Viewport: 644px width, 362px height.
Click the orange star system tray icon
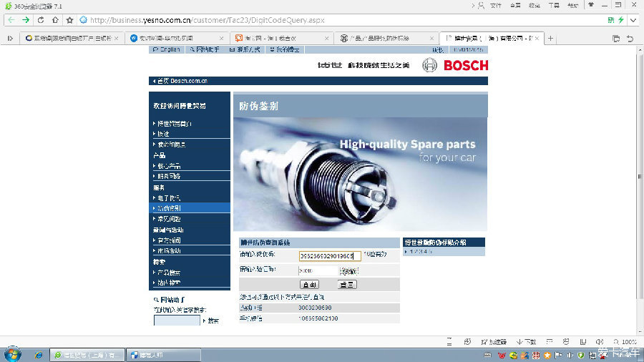click(x=547, y=356)
